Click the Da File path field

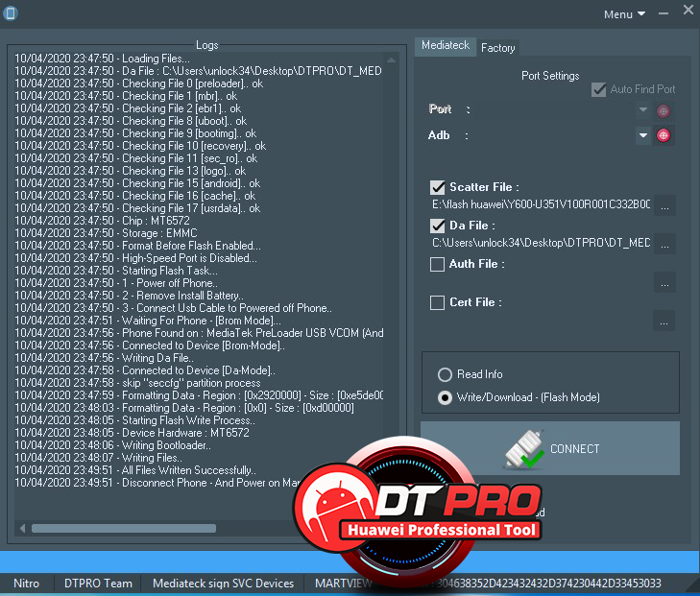click(541, 243)
